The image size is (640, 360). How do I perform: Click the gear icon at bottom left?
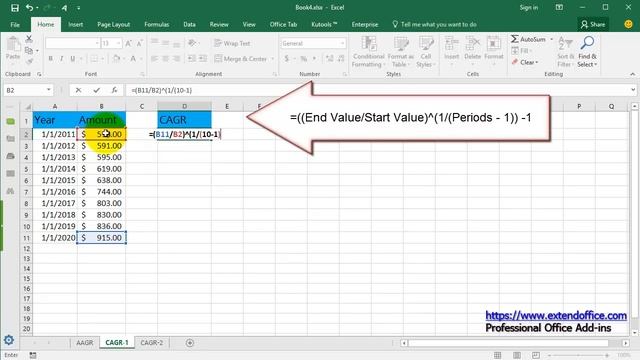[9, 340]
